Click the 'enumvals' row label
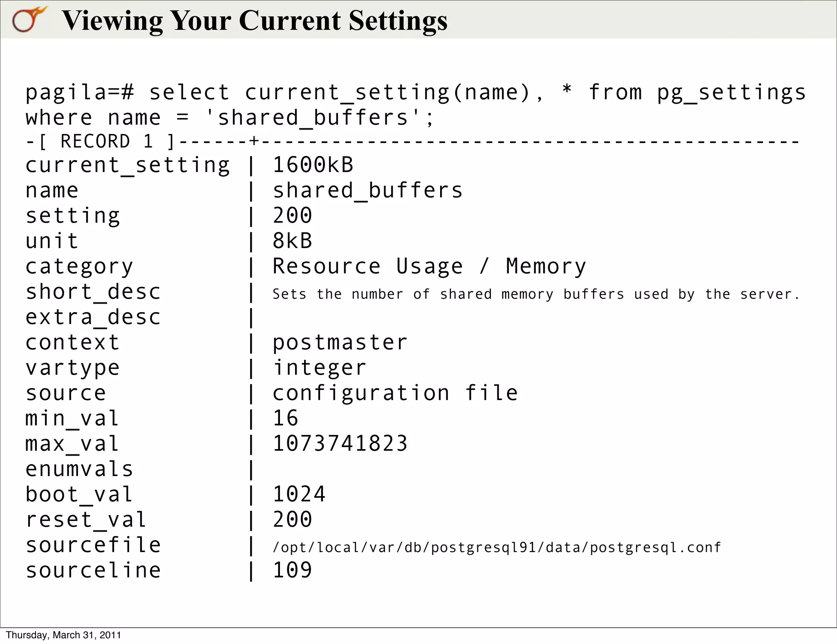The width and height of the screenshot is (837, 644). [x=79, y=469]
